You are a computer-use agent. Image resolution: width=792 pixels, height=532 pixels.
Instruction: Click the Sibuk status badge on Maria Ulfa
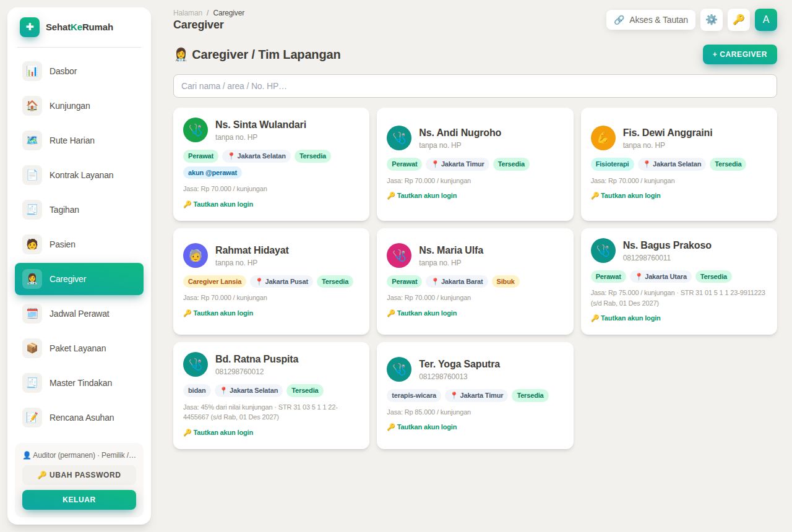click(506, 281)
